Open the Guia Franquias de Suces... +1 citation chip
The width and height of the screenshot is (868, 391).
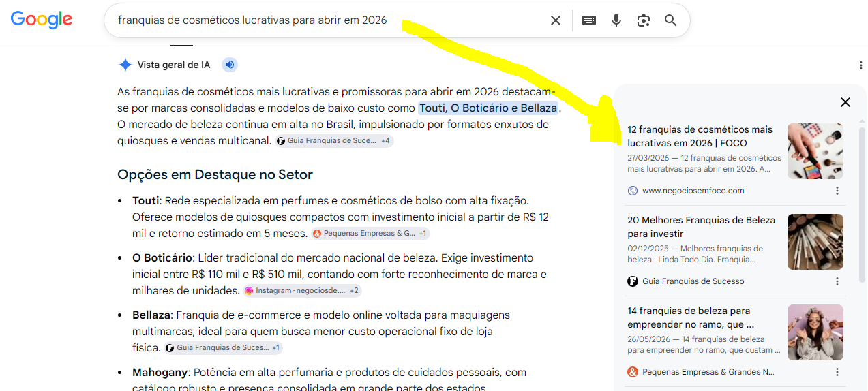(222, 348)
